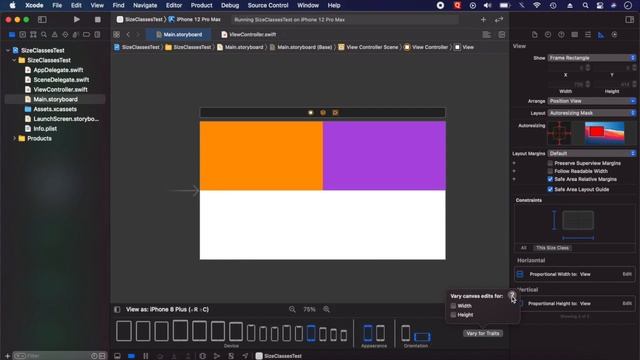Check Follow Readable Width
This screenshot has width=640, height=360.
[550, 171]
